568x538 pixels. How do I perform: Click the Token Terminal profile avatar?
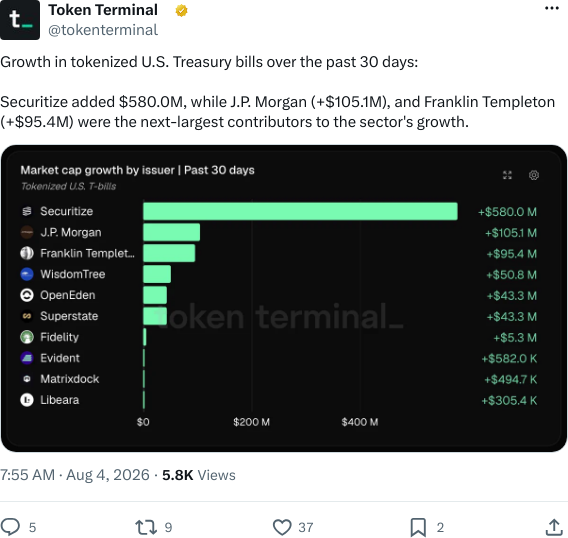pyautogui.click(x=20, y=20)
